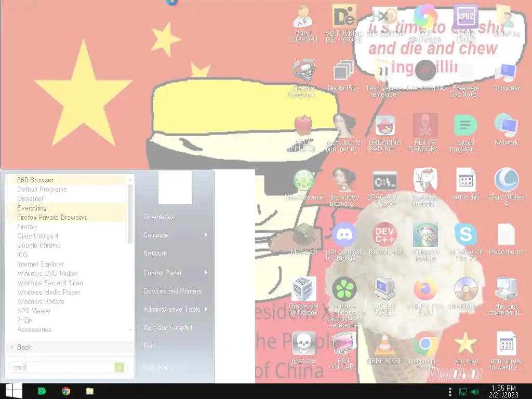This screenshot has width=532, height=399.
Task: Open the Discord desktop icon
Action: click(x=344, y=242)
